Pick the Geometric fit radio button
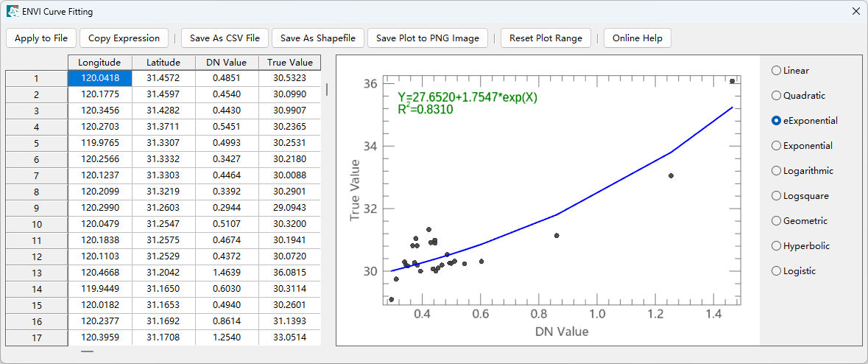This screenshot has height=364, width=868. tap(776, 221)
